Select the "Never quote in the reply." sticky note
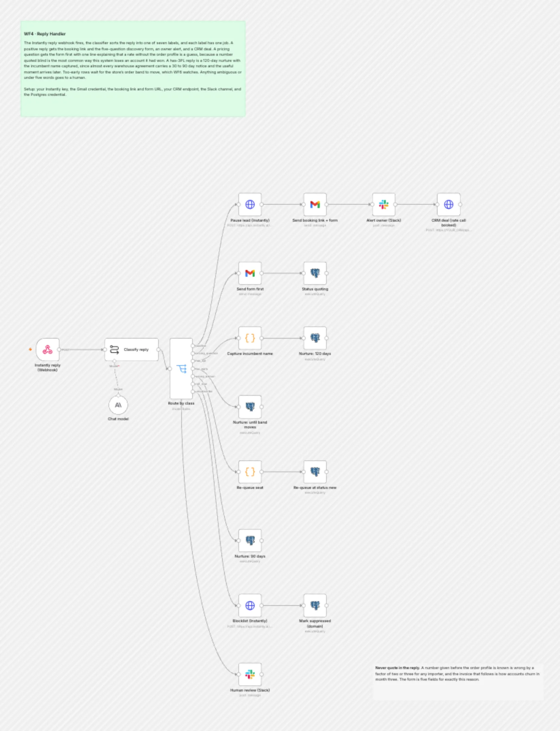The image size is (560, 731). click(458, 681)
